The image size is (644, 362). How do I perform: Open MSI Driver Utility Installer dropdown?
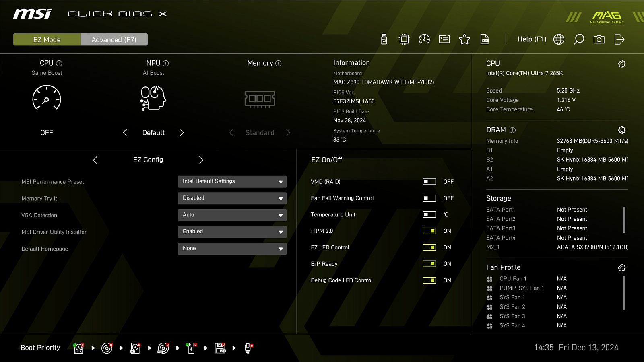(232, 232)
